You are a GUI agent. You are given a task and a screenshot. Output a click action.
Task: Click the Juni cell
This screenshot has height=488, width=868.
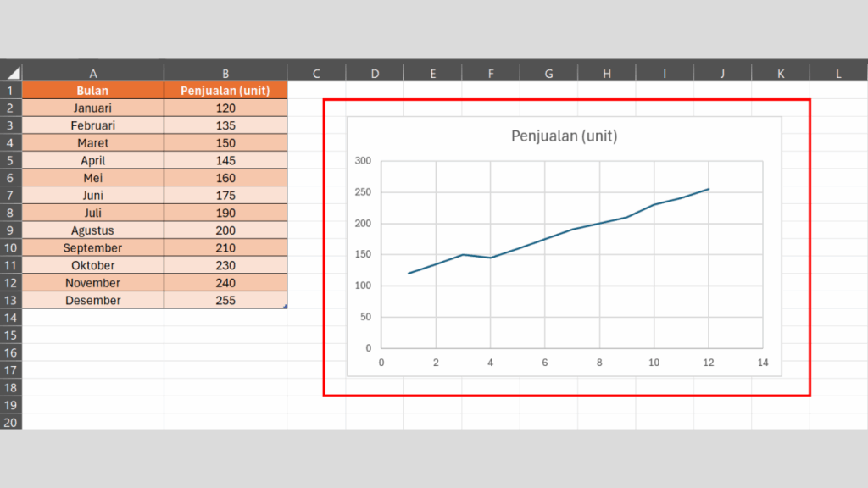click(x=92, y=195)
